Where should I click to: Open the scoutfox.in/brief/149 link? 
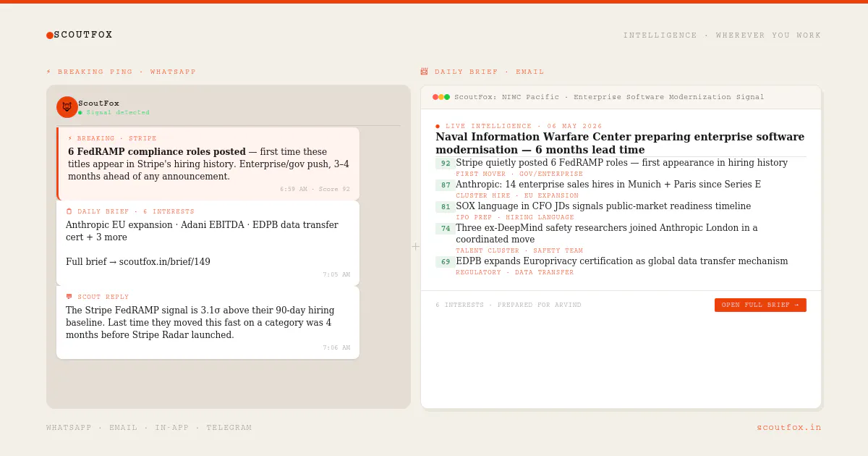tap(165, 262)
